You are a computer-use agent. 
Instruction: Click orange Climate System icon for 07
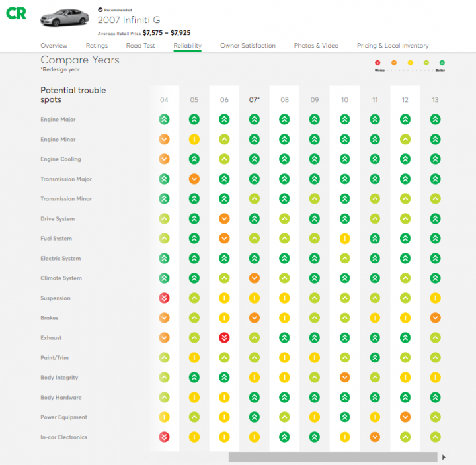click(x=255, y=278)
